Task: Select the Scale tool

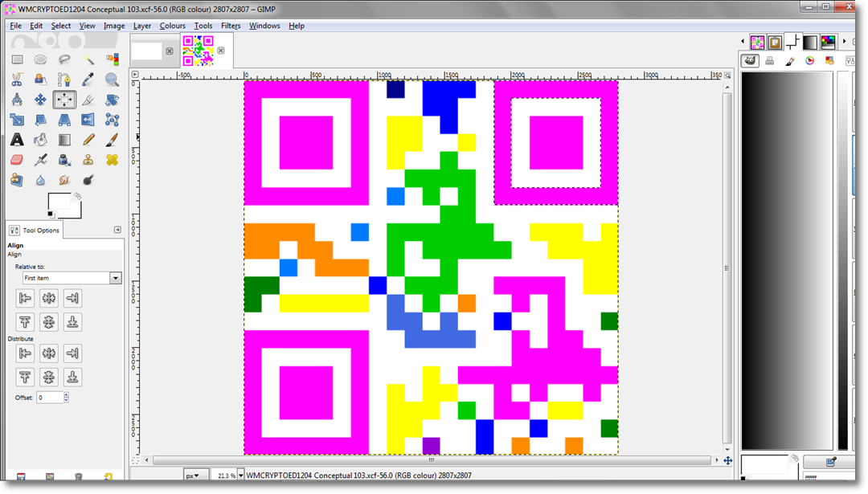Action: point(17,120)
